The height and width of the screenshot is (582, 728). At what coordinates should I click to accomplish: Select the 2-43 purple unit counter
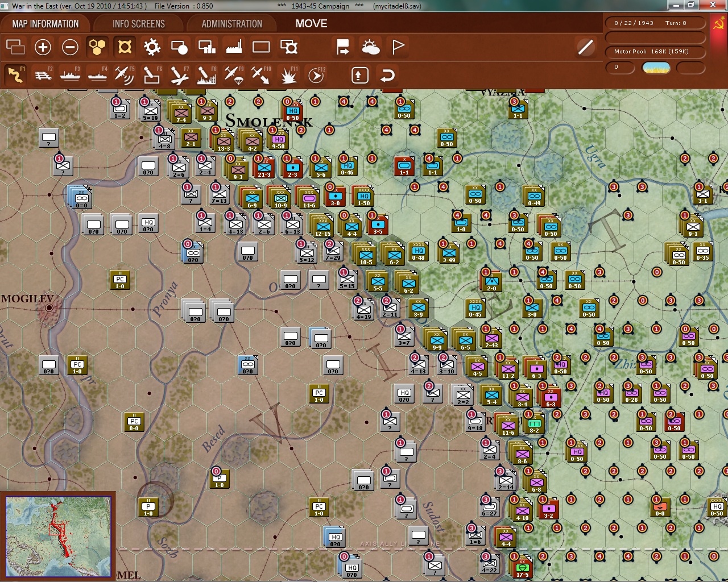click(491, 339)
